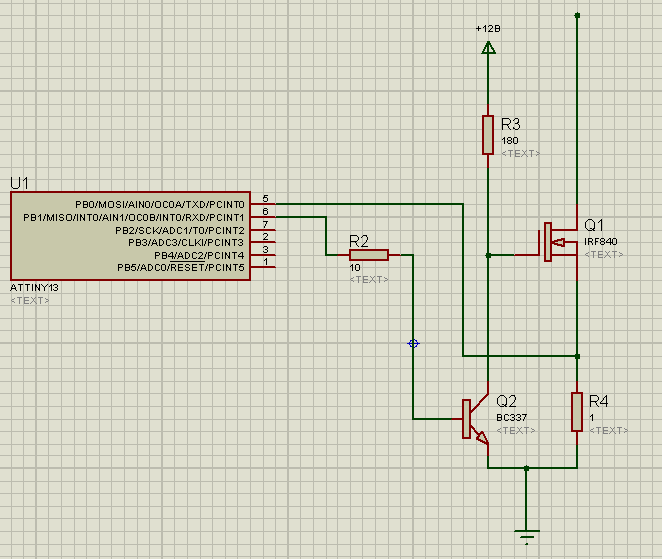
Task: Click the U1 ATTINY13 chip body
Action: point(130,236)
